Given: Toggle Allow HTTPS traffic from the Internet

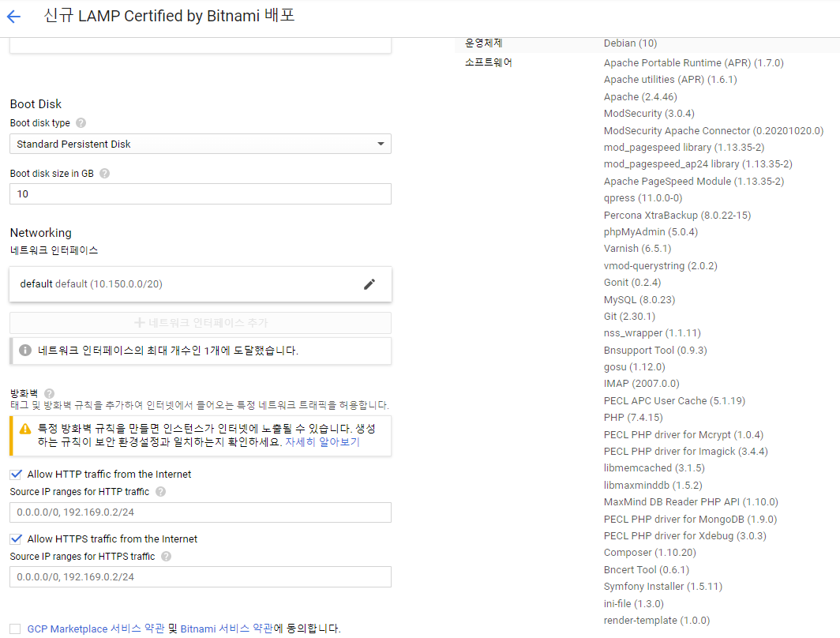Looking at the screenshot, I should 16,539.
